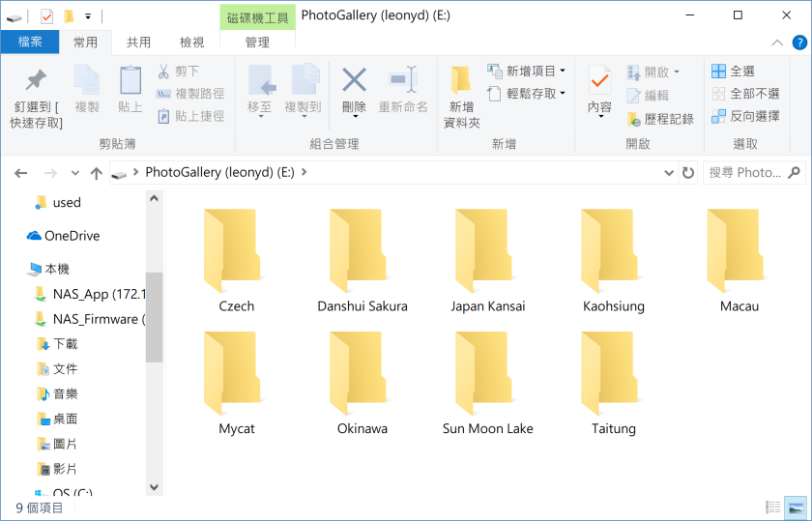Open Music (音樂) in sidebar
812x521 pixels.
[x=57, y=394]
